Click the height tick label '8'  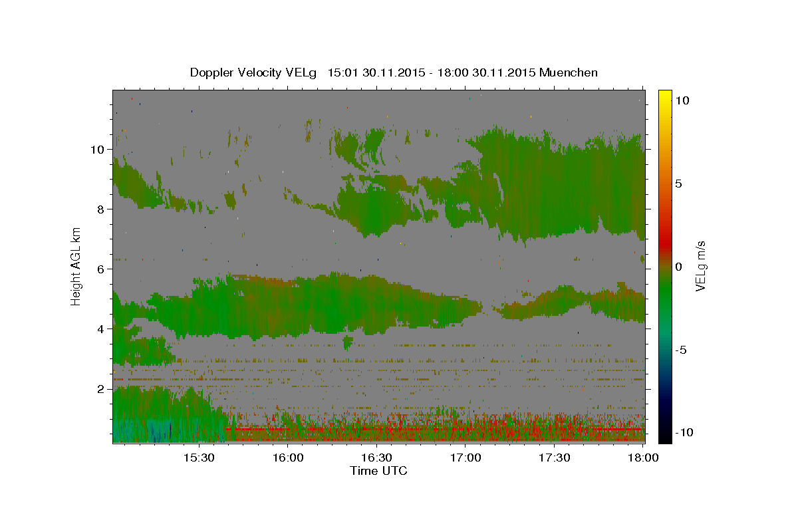[x=100, y=209]
